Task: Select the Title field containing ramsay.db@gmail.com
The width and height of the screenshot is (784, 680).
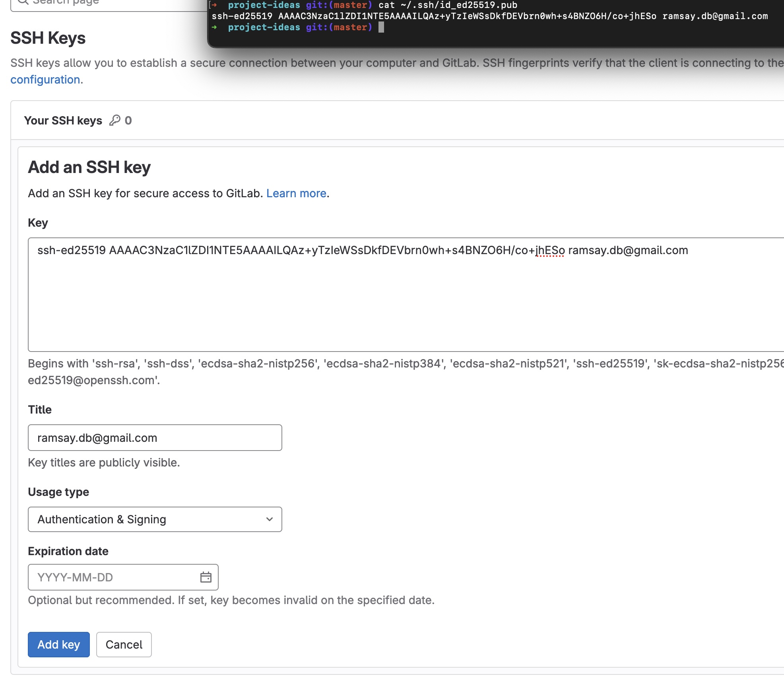Action: 155,437
